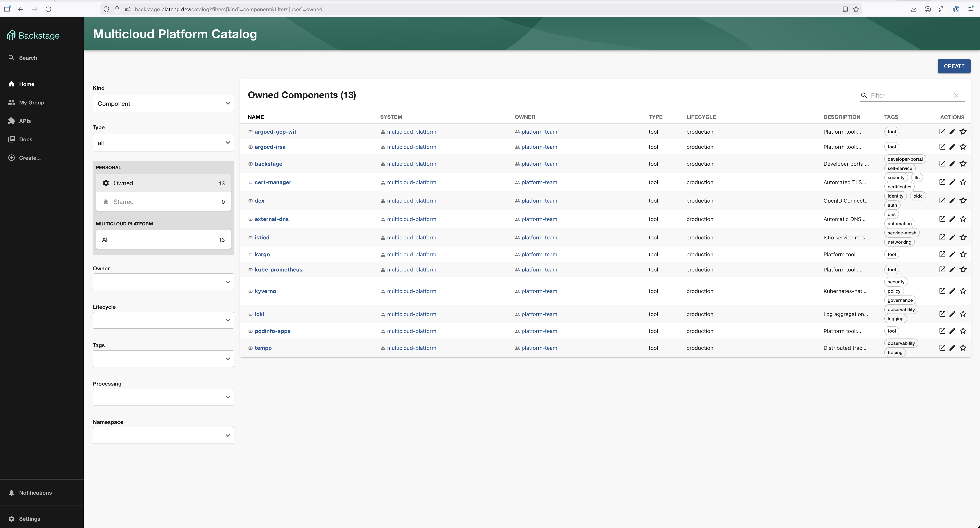Click the Create... sidebar icon

tap(11, 157)
